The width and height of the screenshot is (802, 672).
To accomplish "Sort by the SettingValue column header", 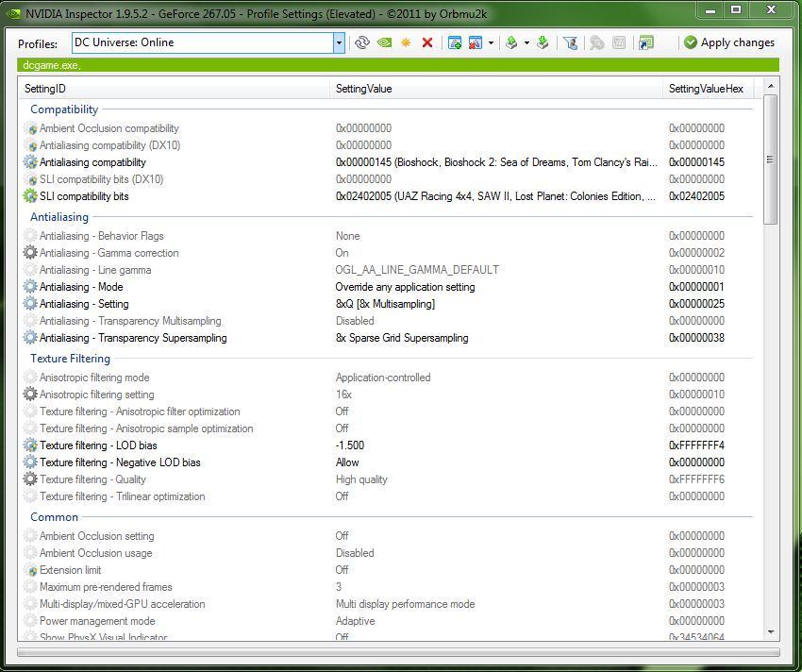I will coord(496,89).
